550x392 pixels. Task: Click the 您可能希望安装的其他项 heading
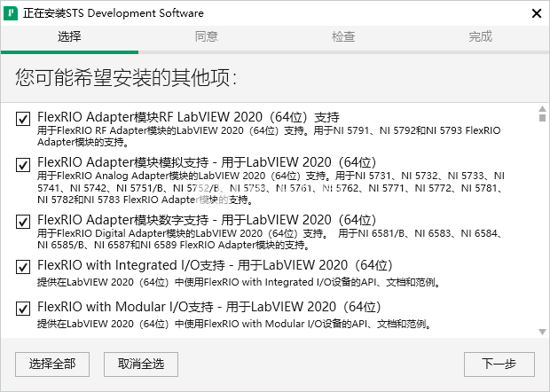coord(126,77)
